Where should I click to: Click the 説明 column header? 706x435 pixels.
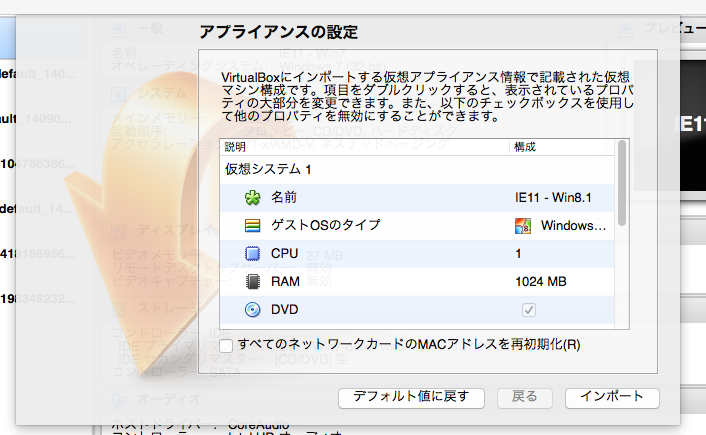click(235, 147)
